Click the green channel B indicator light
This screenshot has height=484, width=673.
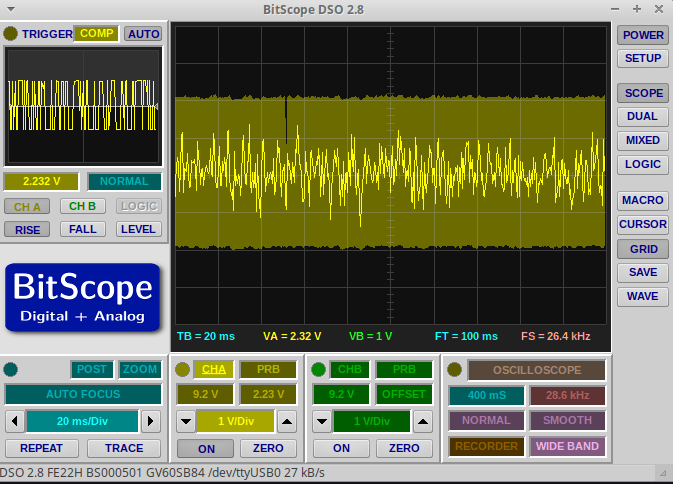tap(318, 369)
